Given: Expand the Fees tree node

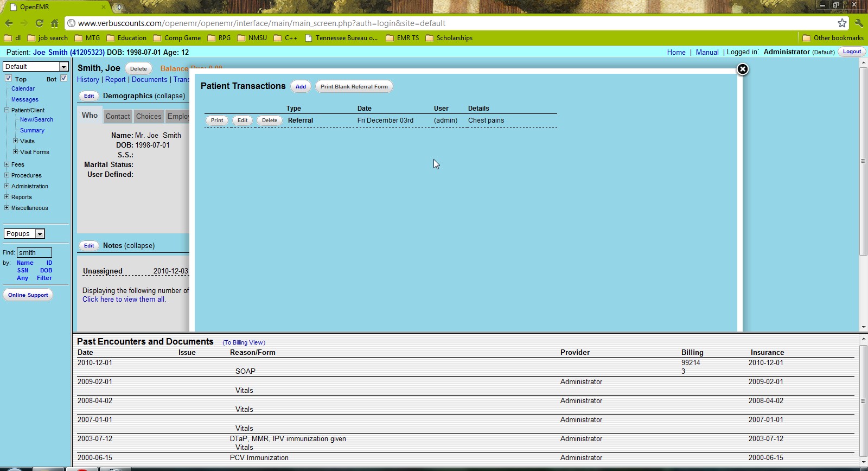Looking at the screenshot, I should point(7,164).
